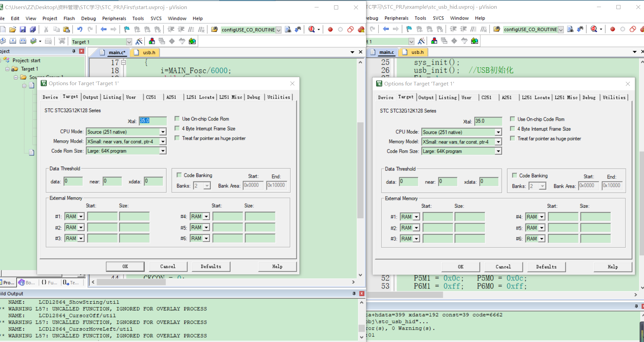
Task: Collapse Target 1 node in project tree
Action: 7,69
